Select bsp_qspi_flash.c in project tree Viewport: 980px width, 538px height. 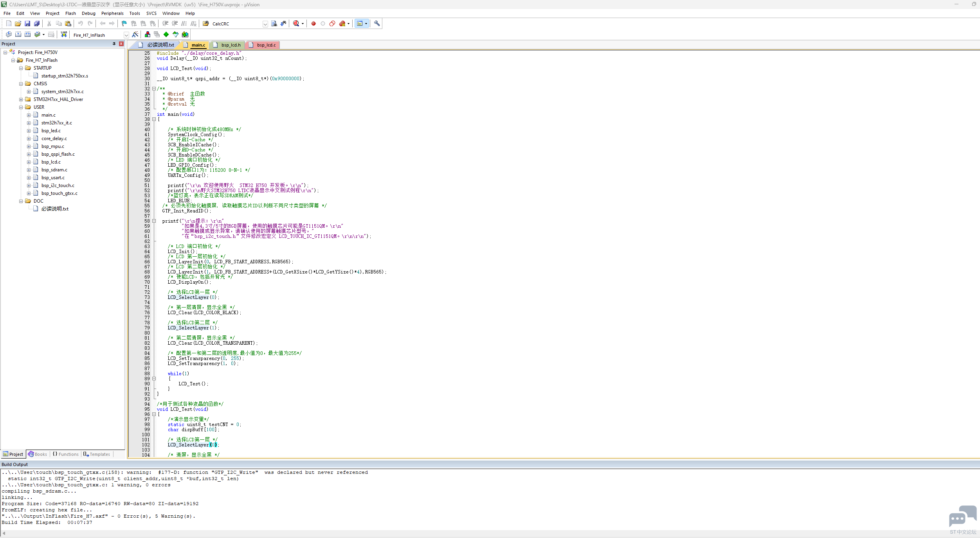58,154
